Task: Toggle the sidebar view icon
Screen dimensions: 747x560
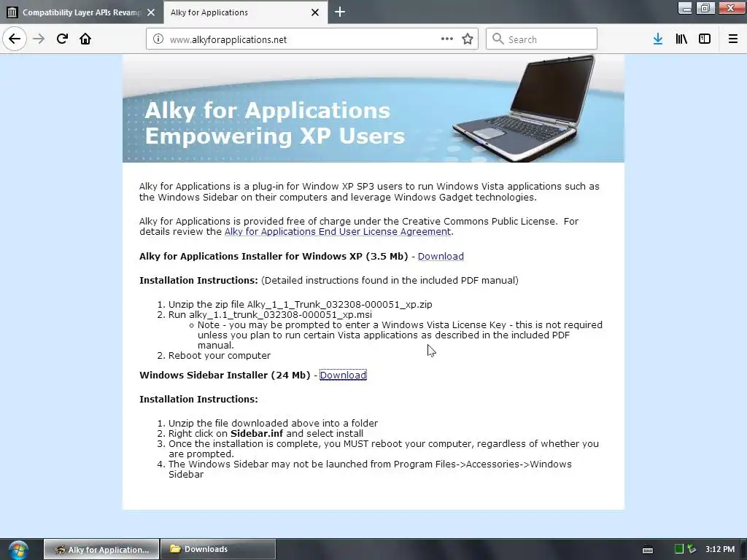Action: coord(705,39)
